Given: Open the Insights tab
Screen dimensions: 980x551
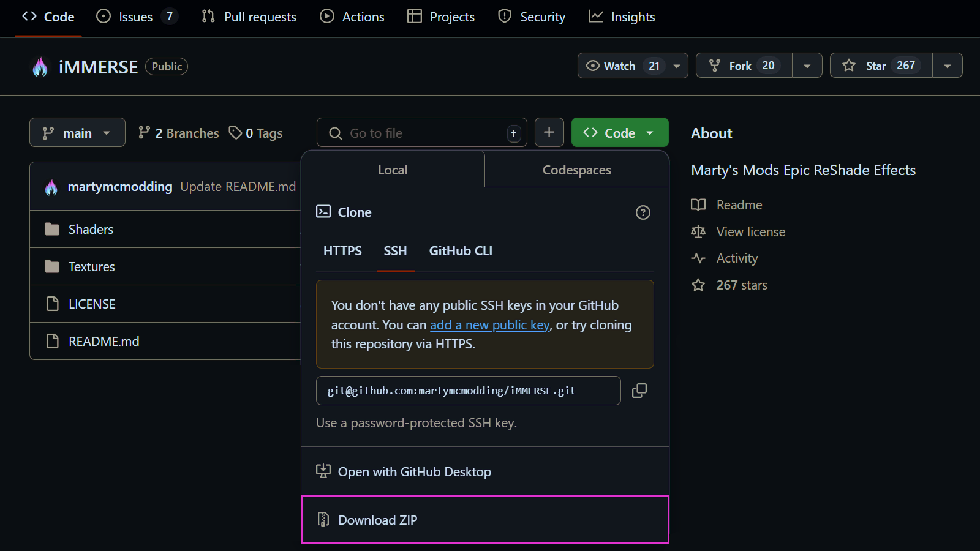Looking at the screenshot, I should coord(622,17).
